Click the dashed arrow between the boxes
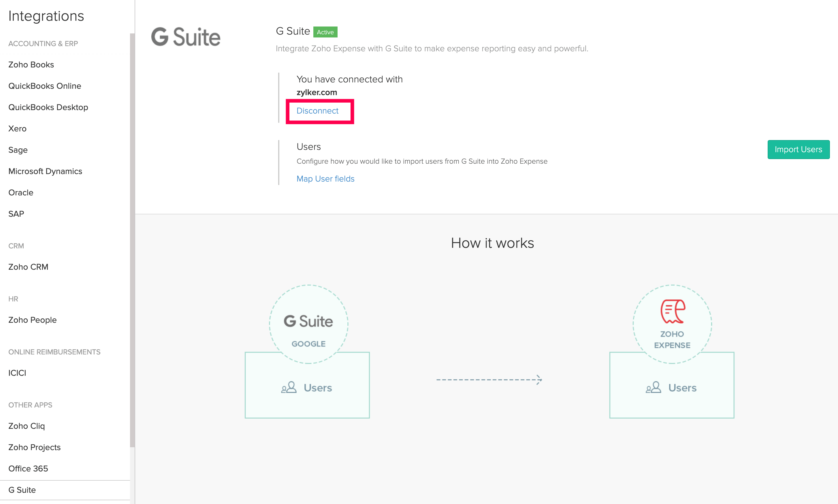The height and width of the screenshot is (504, 838). click(x=489, y=379)
